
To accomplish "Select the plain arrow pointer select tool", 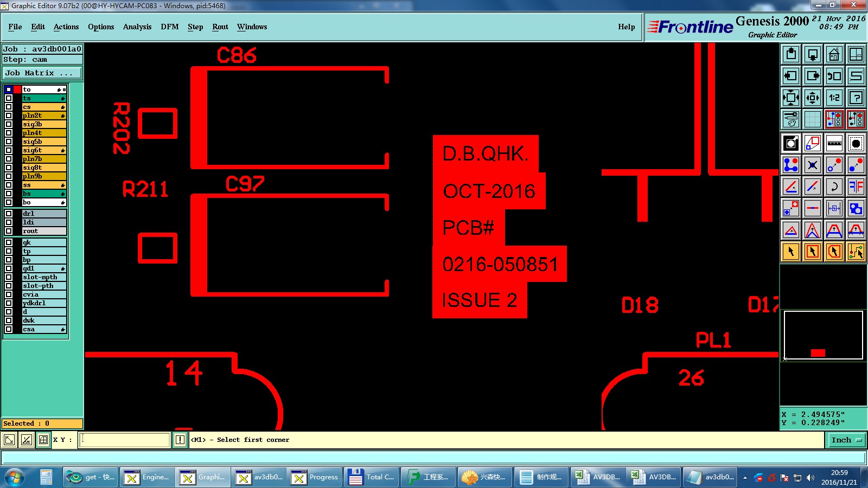I will tap(791, 252).
